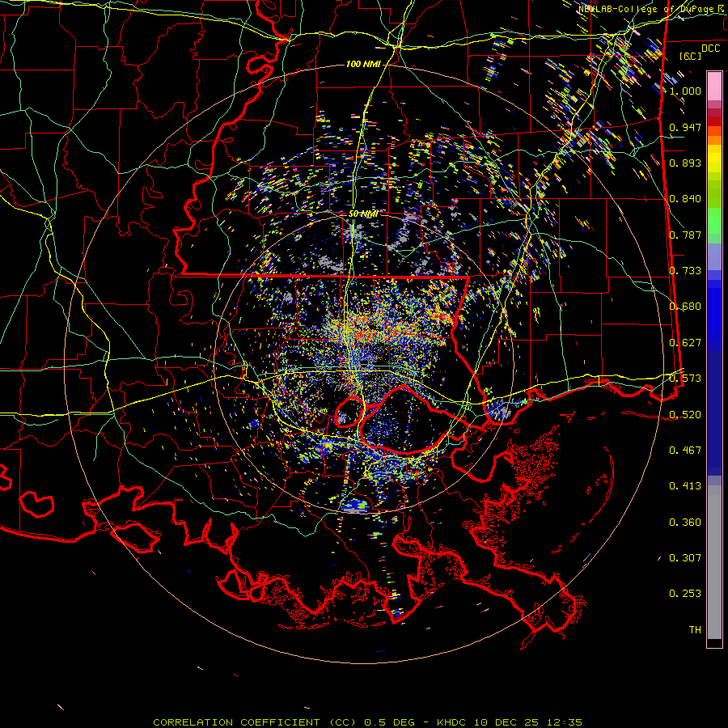Pick the 0.733 scale label
The height and width of the screenshot is (728, 728).
(x=685, y=271)
